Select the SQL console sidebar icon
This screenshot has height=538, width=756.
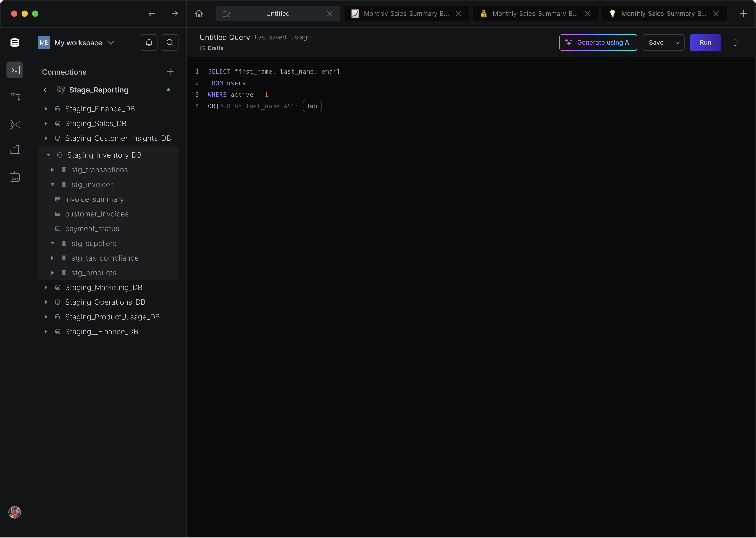pos(15,70)
